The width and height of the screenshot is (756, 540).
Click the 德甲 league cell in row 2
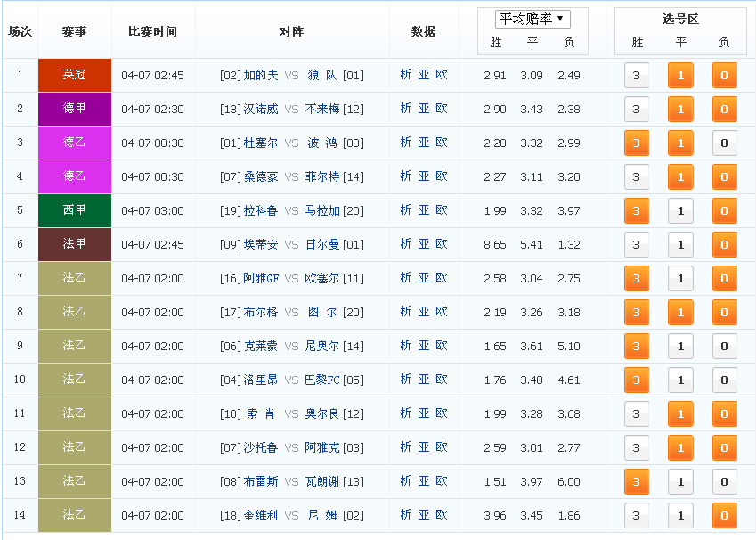[x=74, y=109]
